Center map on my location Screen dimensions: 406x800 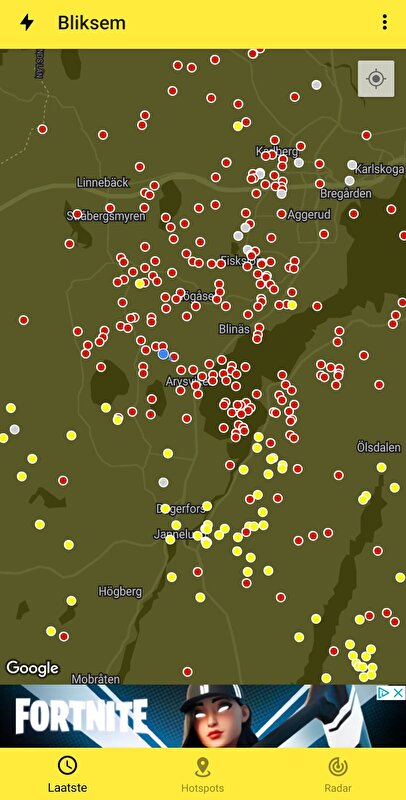click(376, 79)
